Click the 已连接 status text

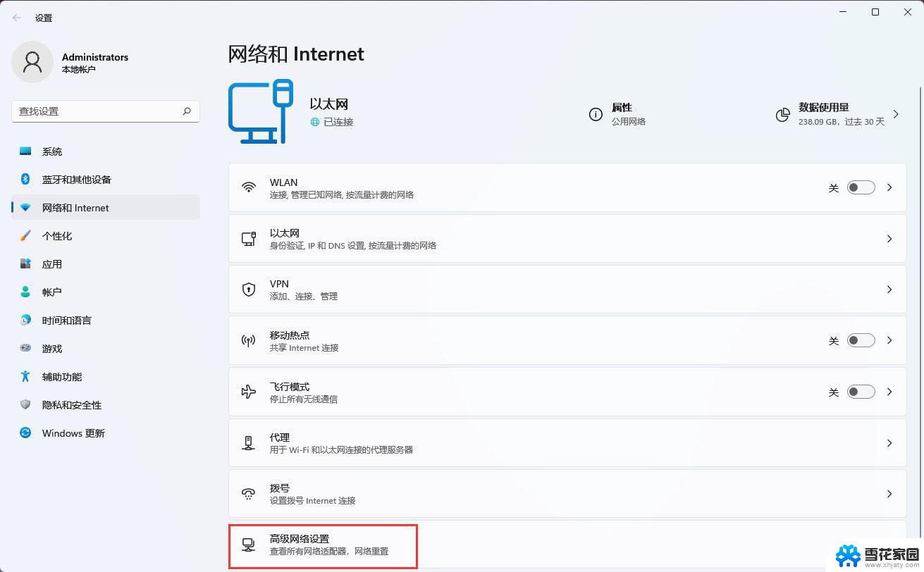[338, 122]
